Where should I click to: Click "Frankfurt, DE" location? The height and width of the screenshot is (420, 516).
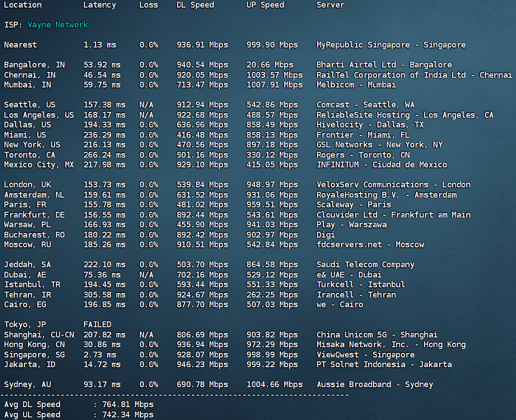(x=34, y=215)
